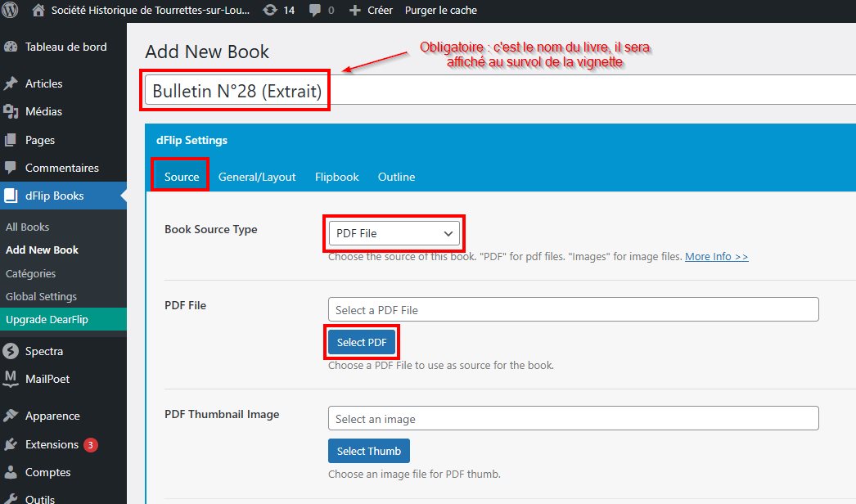Click the home site icon
Screen dimensions: 856x504
(x=38, y=10)
